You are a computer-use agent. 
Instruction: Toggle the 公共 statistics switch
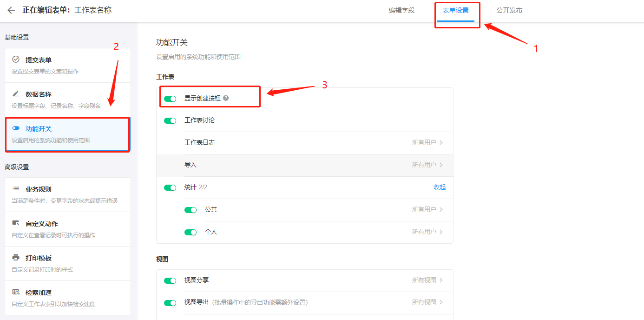(191, 210)
